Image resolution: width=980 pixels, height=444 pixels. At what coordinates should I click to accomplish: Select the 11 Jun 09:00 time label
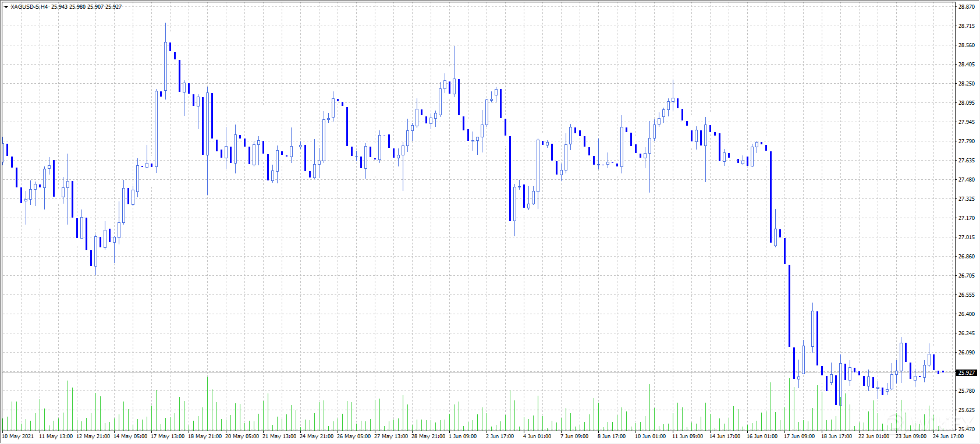(x=687, y=436)
